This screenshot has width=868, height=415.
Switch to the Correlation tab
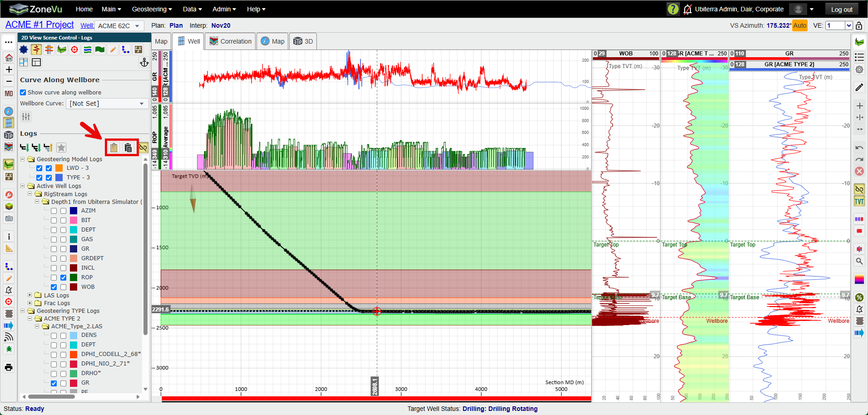tap(230, 41)
